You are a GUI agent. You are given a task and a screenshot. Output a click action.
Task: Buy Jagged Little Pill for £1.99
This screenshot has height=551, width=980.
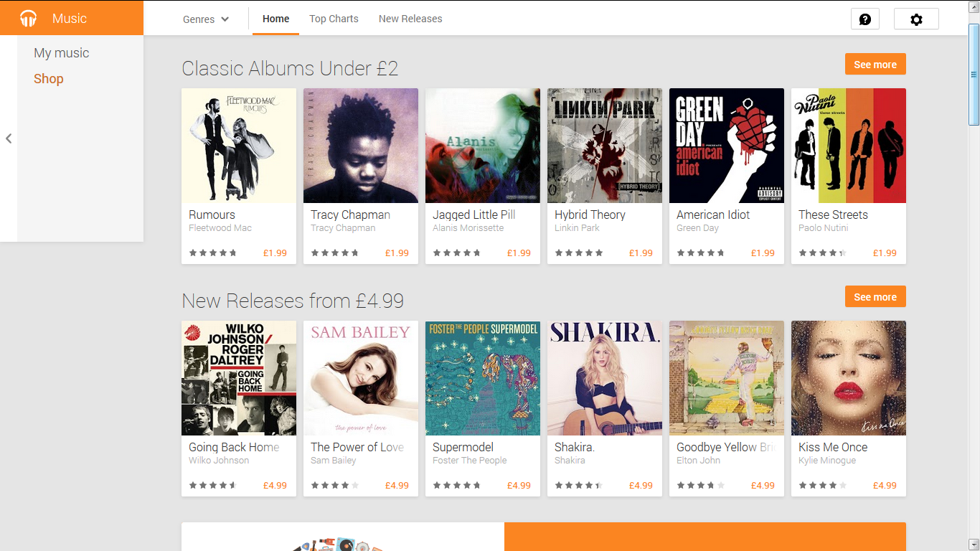519,253
